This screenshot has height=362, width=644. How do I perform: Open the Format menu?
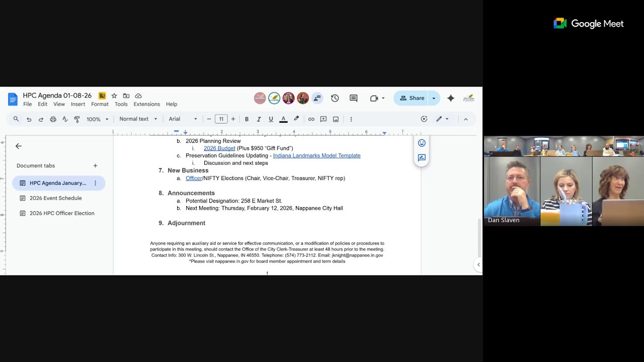click(100, 104)
